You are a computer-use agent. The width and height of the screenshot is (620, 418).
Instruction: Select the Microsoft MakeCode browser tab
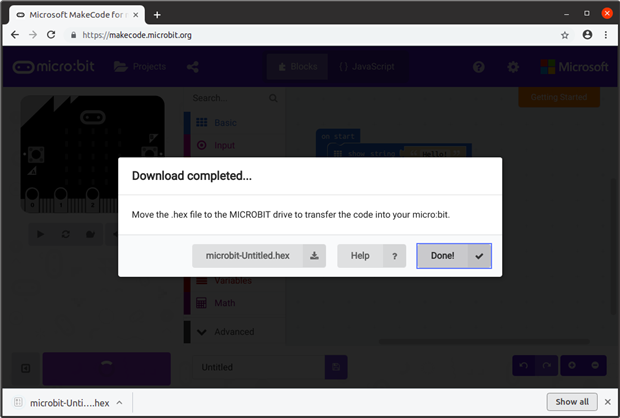coord(77,15)
